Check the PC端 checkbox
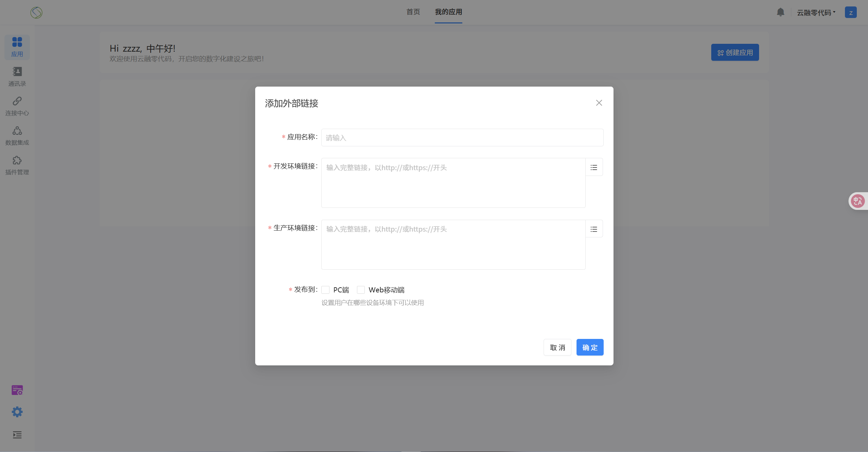 click(x=325, y=290)
